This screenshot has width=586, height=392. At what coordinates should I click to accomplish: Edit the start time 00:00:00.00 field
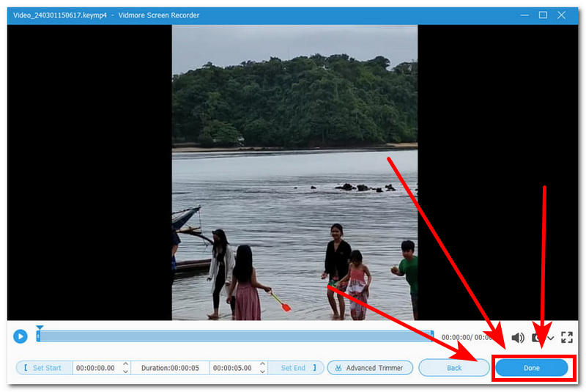coord(95,368)
